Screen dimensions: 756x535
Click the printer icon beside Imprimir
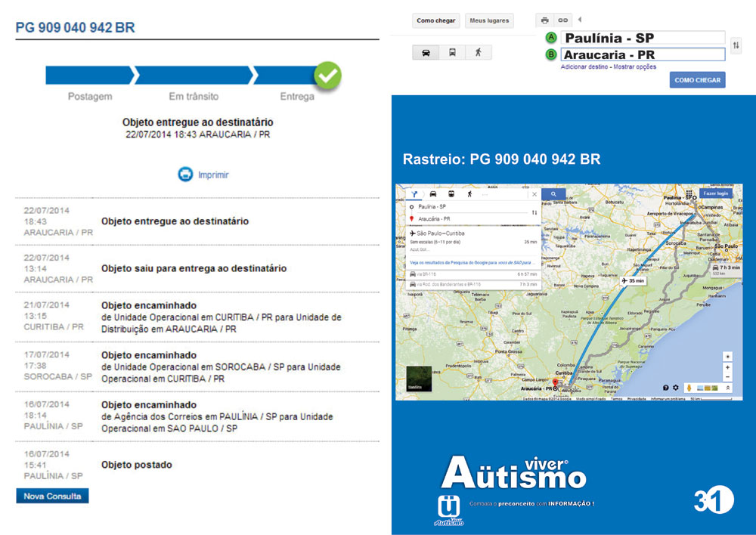click(x=185, y=175)
